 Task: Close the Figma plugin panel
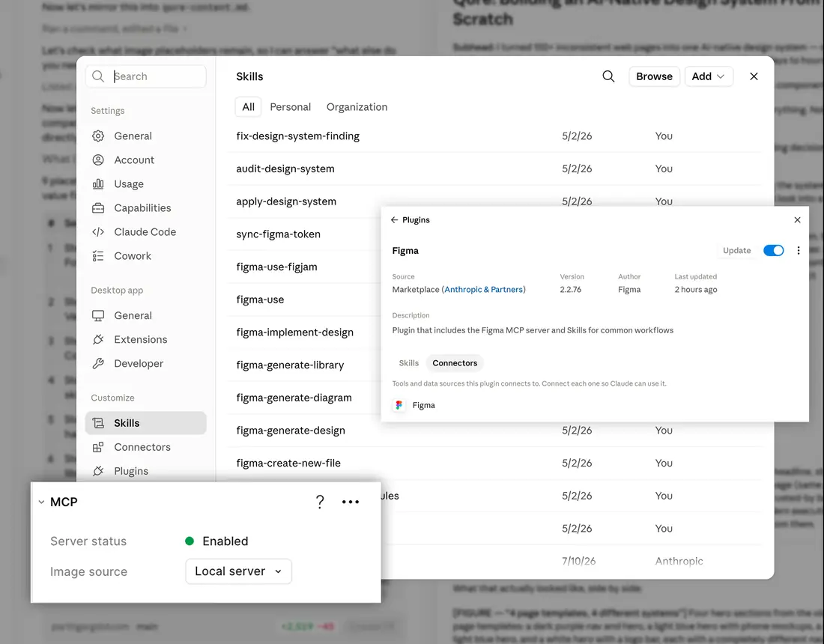pos(797,219)
